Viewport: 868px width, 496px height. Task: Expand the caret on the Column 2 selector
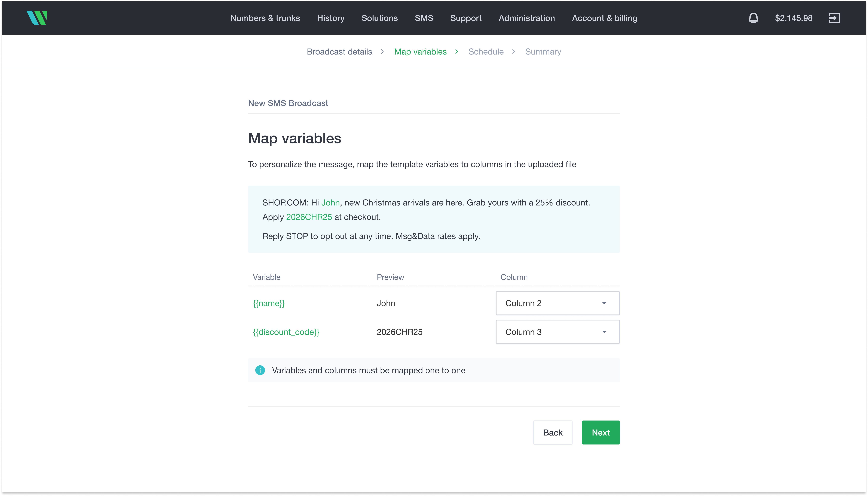(604, 303)
